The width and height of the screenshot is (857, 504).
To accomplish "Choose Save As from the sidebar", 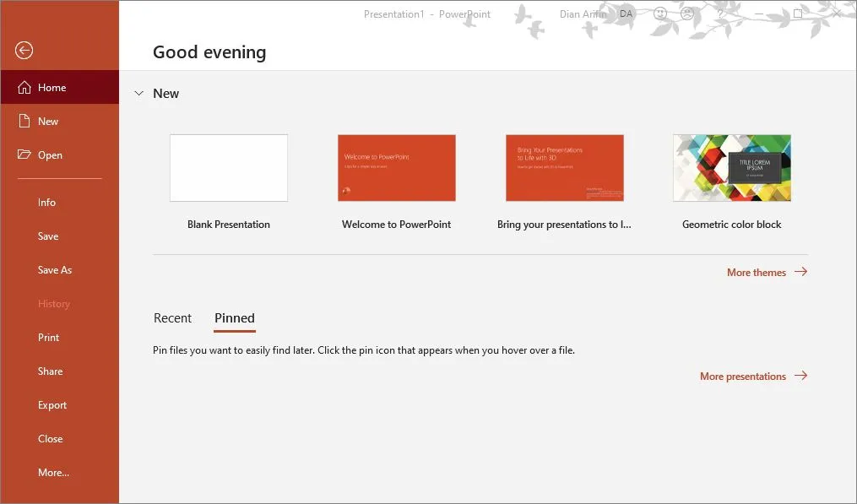I will (x=55, y=269).
